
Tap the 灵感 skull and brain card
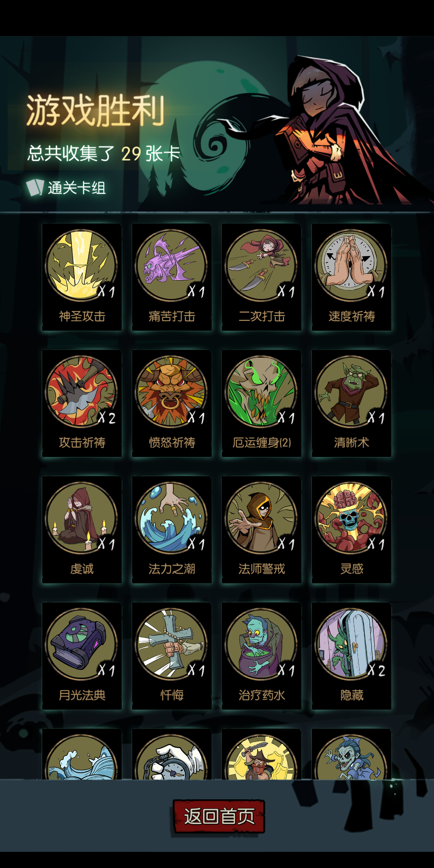(352, 529)
